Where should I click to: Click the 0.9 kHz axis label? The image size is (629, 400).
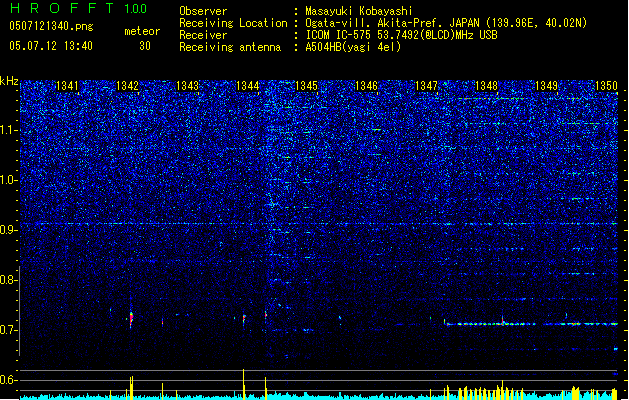(x=8, y=230)
